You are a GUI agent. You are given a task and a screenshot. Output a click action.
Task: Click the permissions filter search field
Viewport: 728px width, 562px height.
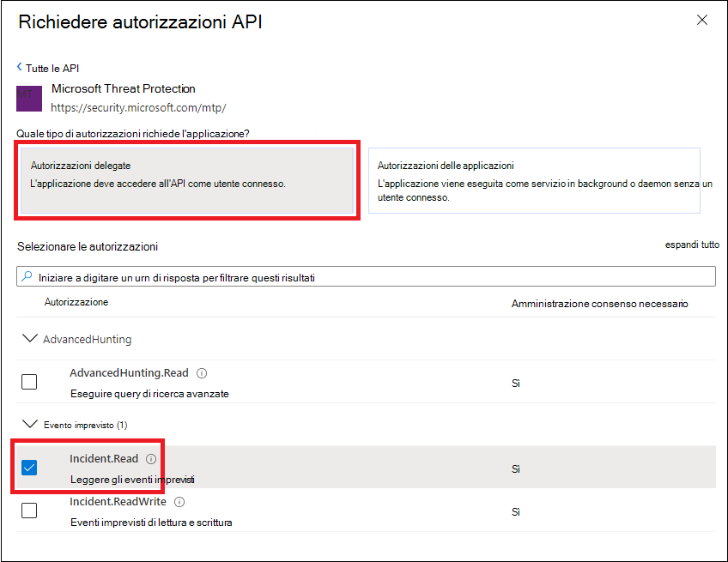[366, 276]
